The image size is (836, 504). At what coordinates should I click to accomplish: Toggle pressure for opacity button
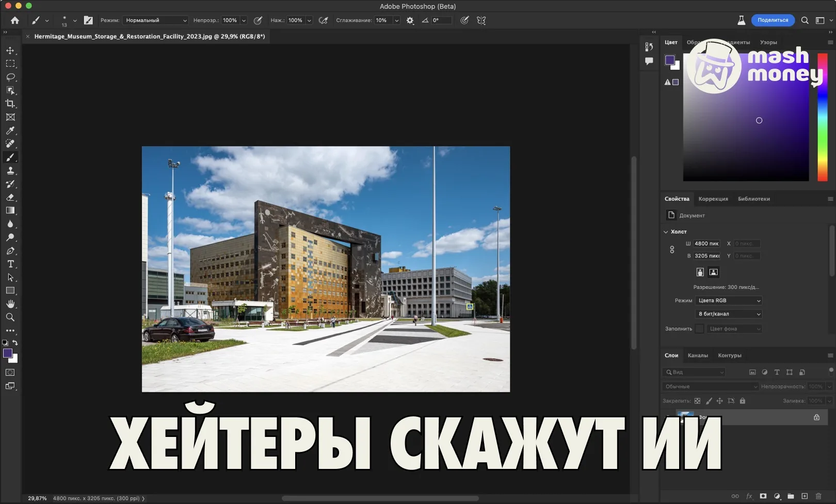[258, 21]
